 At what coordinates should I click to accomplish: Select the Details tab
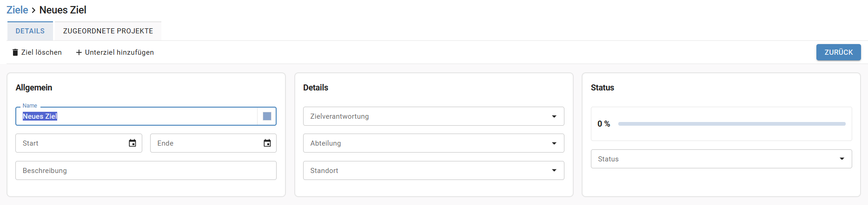[30, 31]
